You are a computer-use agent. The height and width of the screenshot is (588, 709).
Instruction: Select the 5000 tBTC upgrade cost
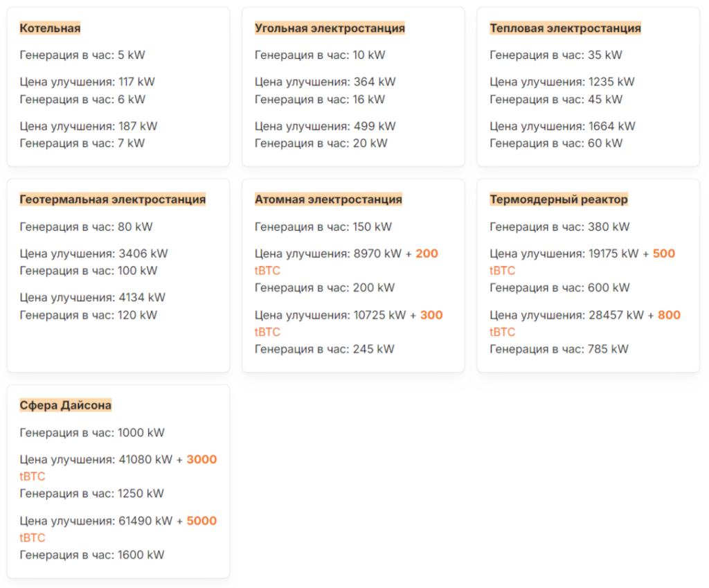[118, 529]
